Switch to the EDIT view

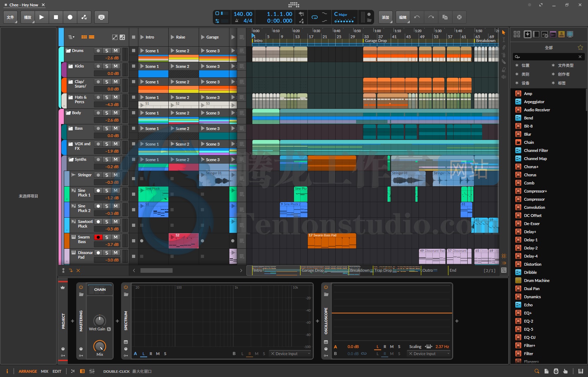click(57, 371)
